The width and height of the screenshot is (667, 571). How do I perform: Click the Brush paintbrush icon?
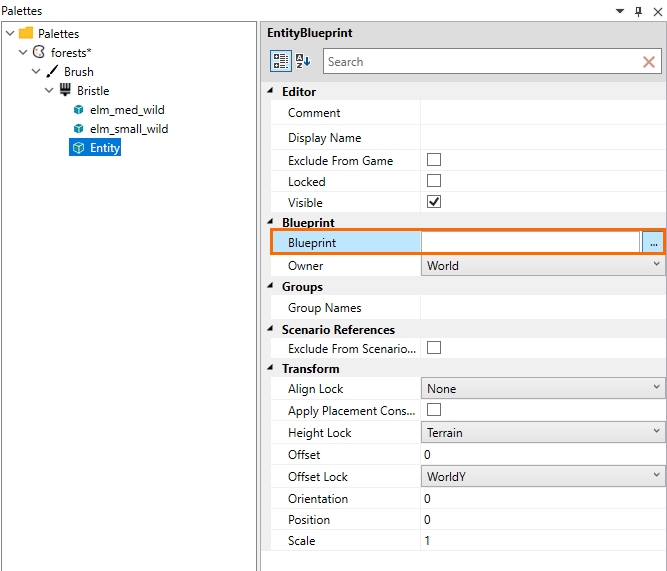pos(52,71)
